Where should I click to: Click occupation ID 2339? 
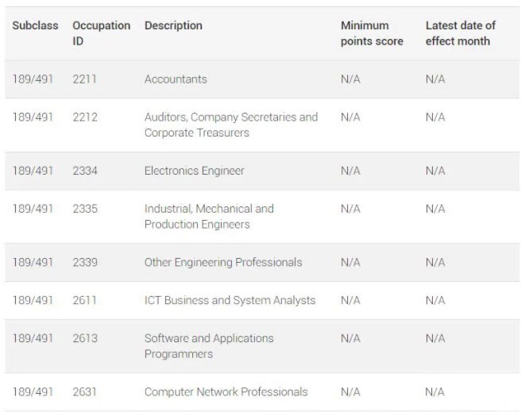(85, 263)
